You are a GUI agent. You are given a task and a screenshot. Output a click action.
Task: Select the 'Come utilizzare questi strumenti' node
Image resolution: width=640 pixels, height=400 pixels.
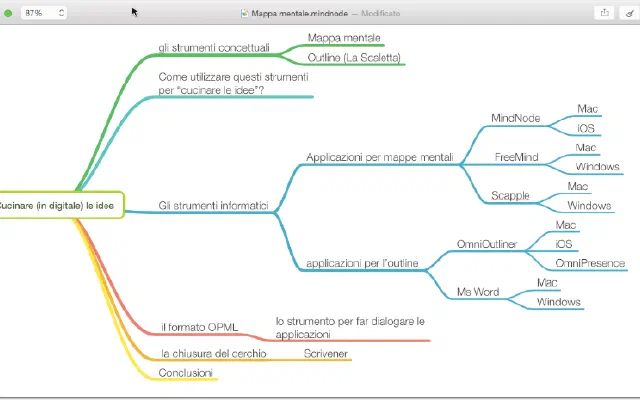[233, 84]
